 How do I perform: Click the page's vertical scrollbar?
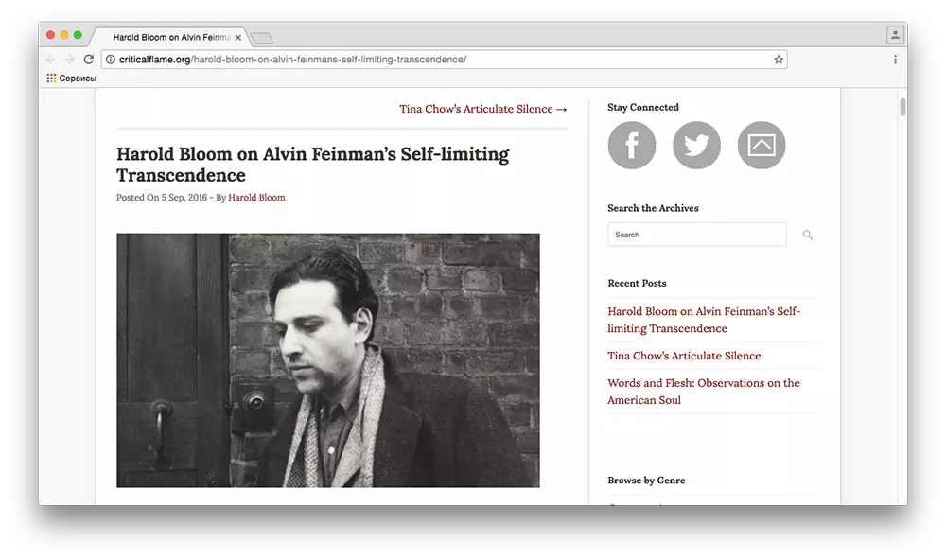click(x=902, y=107)
